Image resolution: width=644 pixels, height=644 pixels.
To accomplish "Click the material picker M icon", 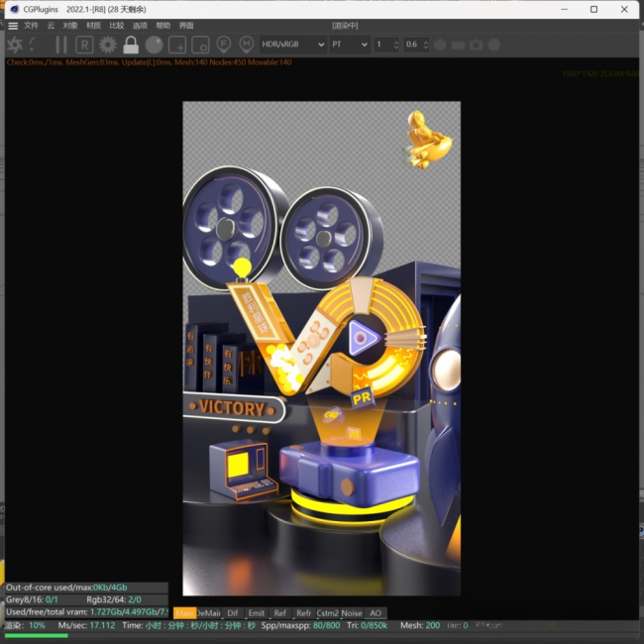I will [246, 45].
